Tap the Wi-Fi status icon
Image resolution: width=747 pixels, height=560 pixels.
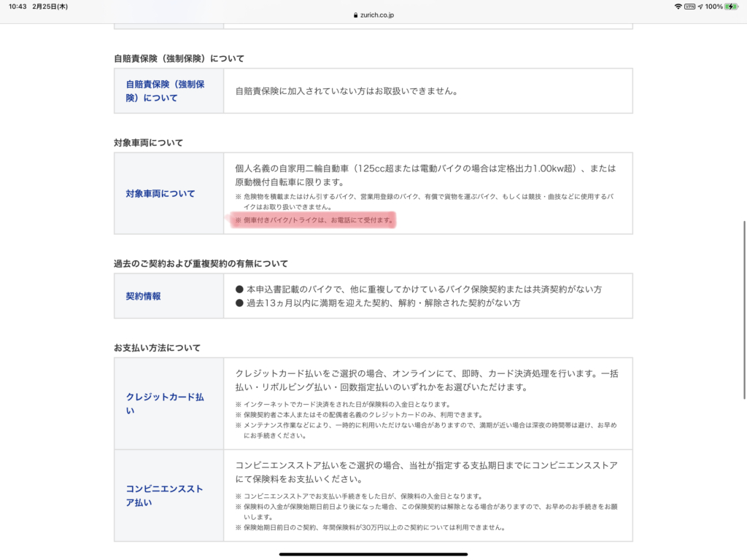tap(678, 7)
